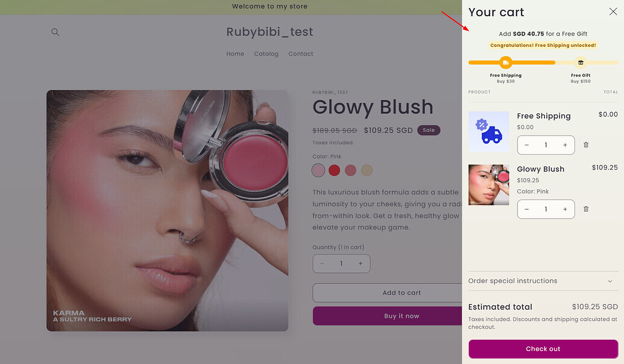
Task: Decrease Glowy Blush quantity in cart
Action: pos(527,209)
